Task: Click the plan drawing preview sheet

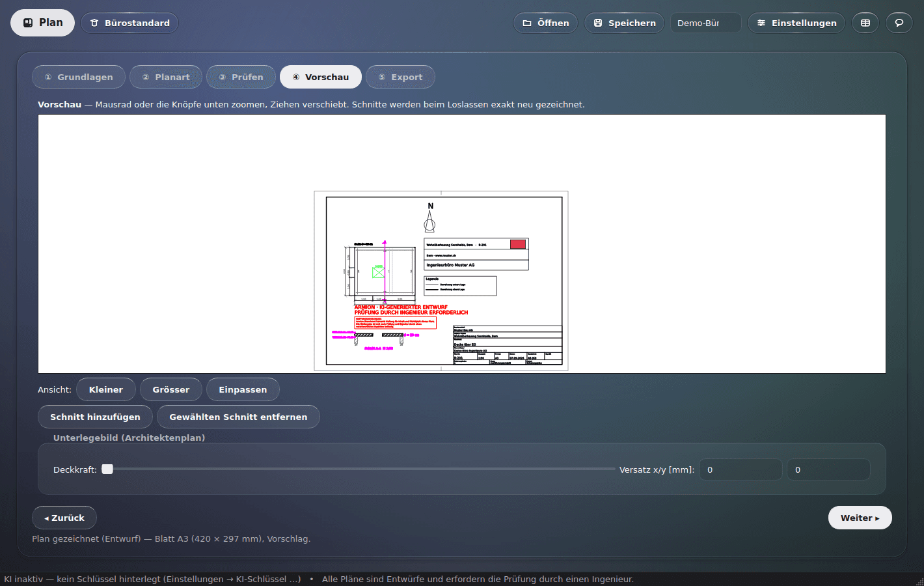Action: click(441, 281)
